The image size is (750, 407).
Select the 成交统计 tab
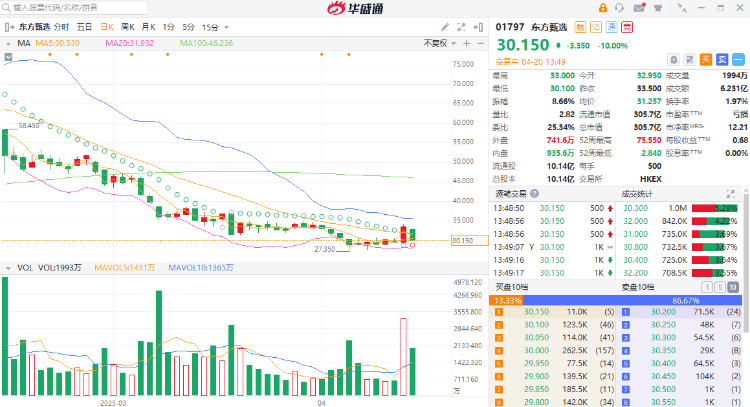[637, 194]
